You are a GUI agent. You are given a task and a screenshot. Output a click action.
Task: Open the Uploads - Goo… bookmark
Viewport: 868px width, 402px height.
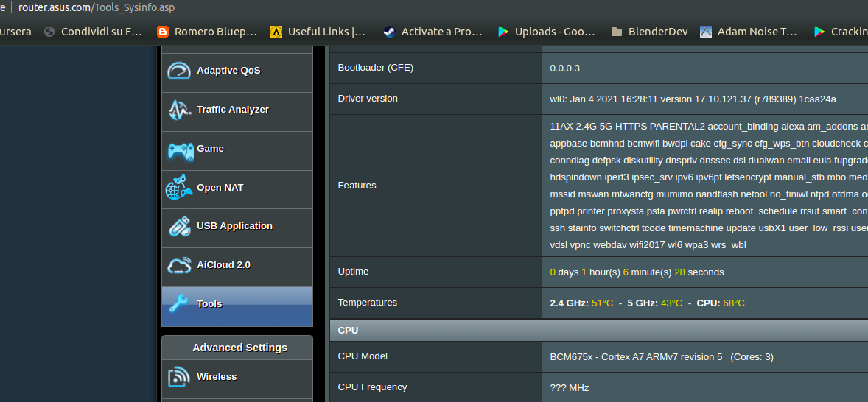click(547, 32)
